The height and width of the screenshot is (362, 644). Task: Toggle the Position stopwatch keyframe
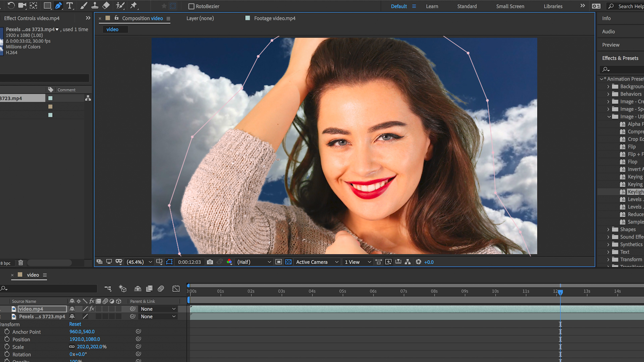pos(7,339)
